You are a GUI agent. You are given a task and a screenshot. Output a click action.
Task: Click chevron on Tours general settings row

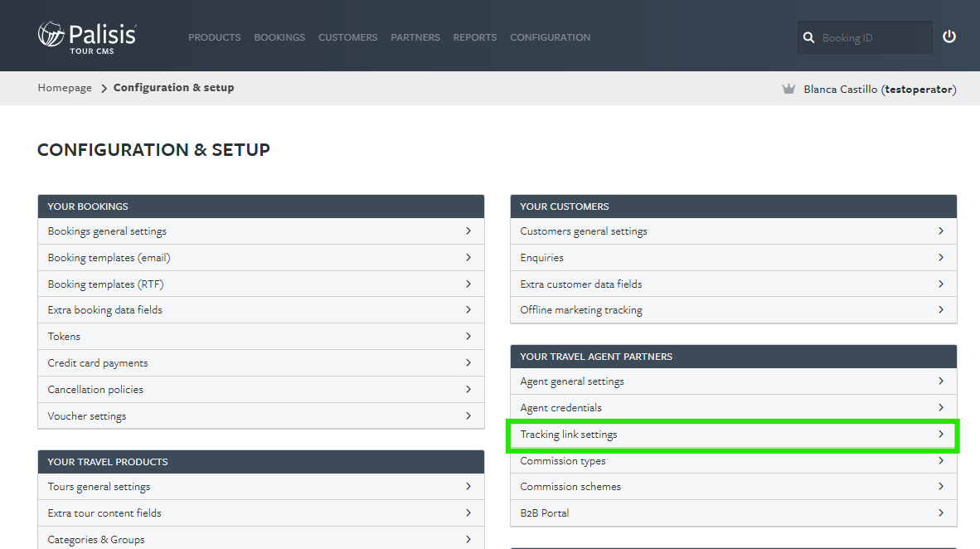[468, 487]
